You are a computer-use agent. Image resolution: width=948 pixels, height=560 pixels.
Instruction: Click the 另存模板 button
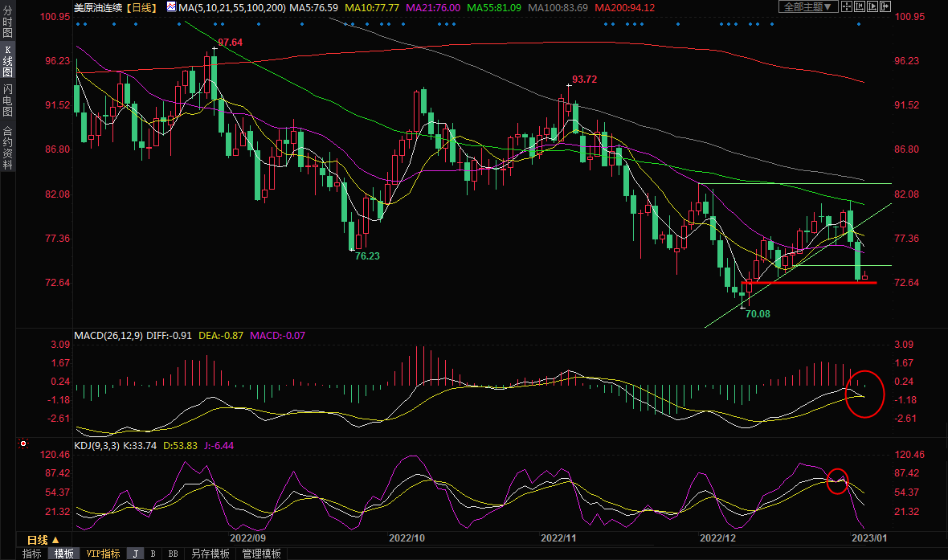(x=211, y=554)
